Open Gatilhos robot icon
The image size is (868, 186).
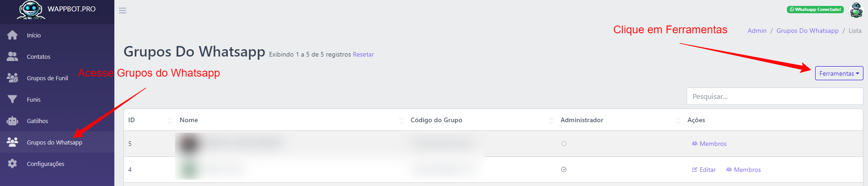(12, 121)
